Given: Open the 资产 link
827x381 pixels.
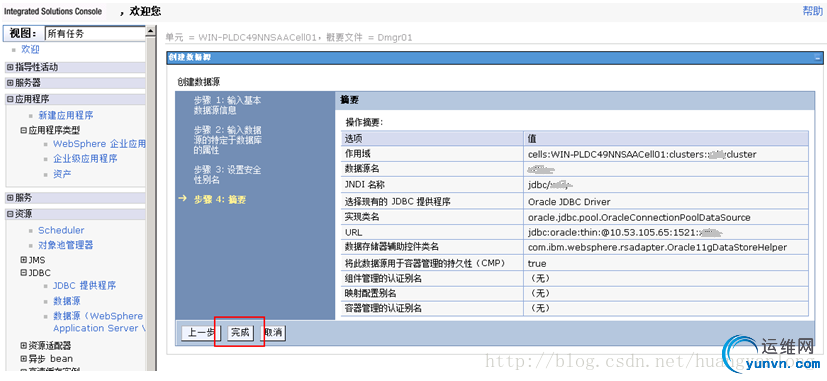Looking at the screenshot, I should coord(62,174).
